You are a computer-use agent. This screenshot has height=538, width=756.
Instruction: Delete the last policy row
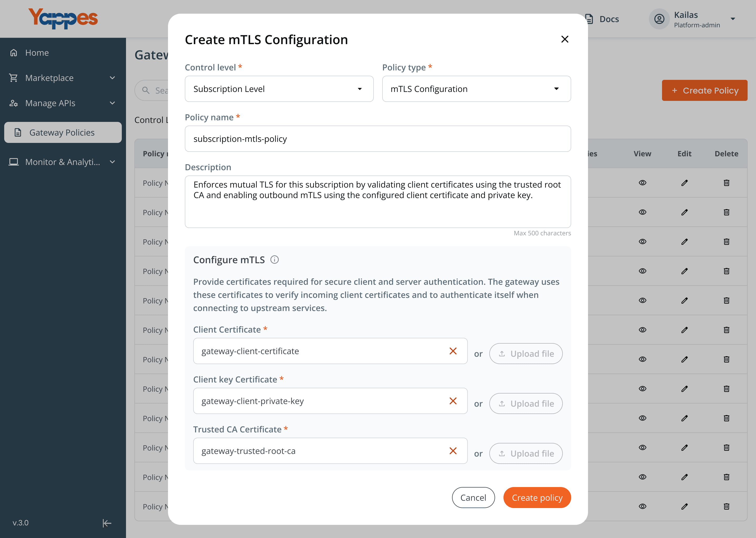(x=727, y=506)
